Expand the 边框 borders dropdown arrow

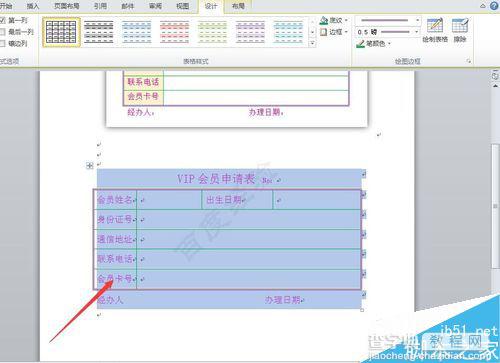[x=346, y=32]
